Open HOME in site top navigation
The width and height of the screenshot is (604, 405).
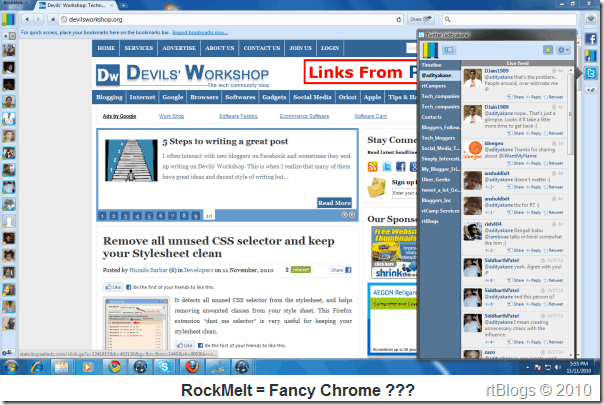point(106,48)
